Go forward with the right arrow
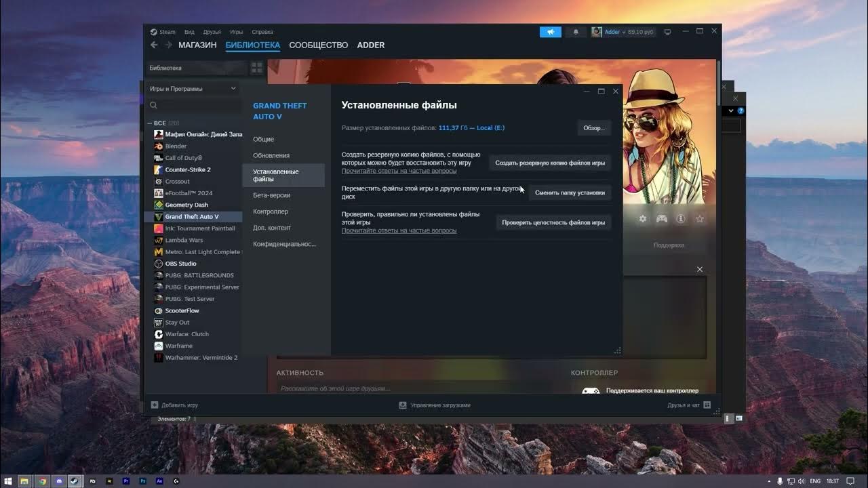The height and width of the screenshot is (488, 868). click(x=168, y=45)
